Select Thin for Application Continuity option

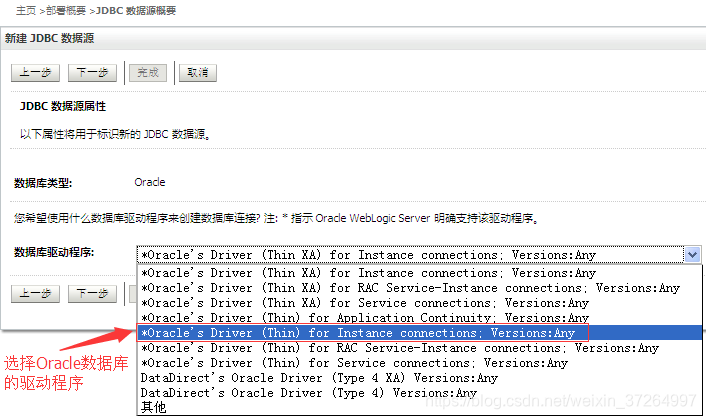click(x=419, y=318)
